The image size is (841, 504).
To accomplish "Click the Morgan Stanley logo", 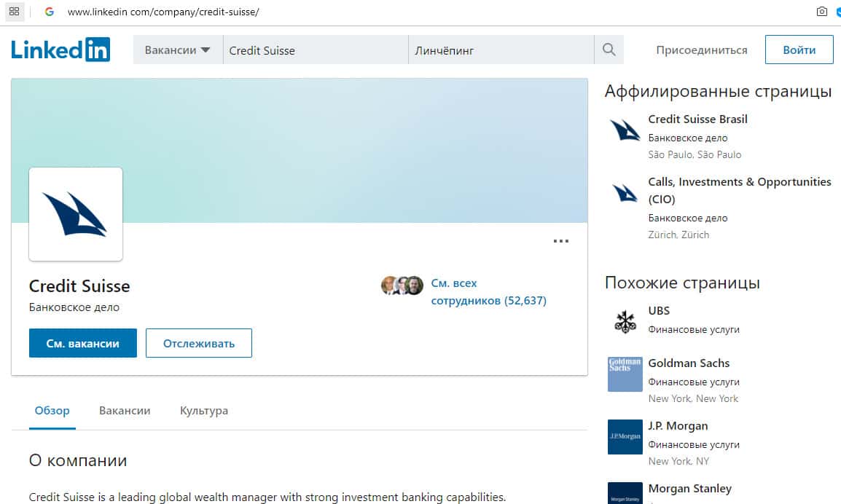I will pos(625,493).
